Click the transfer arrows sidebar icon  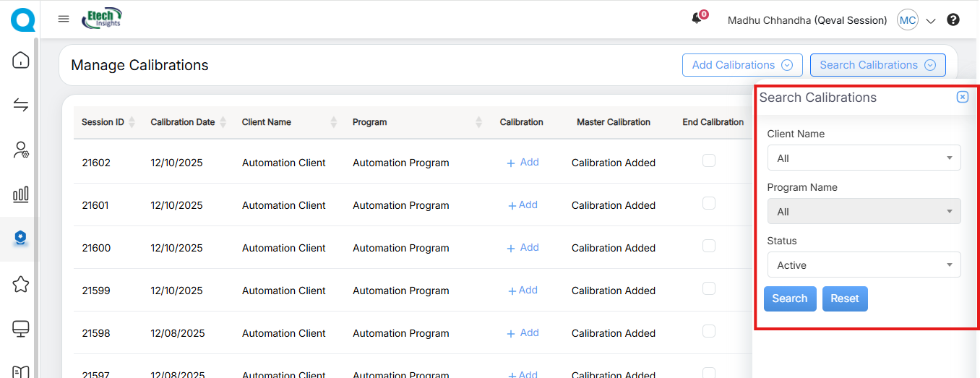click(21, 105)
